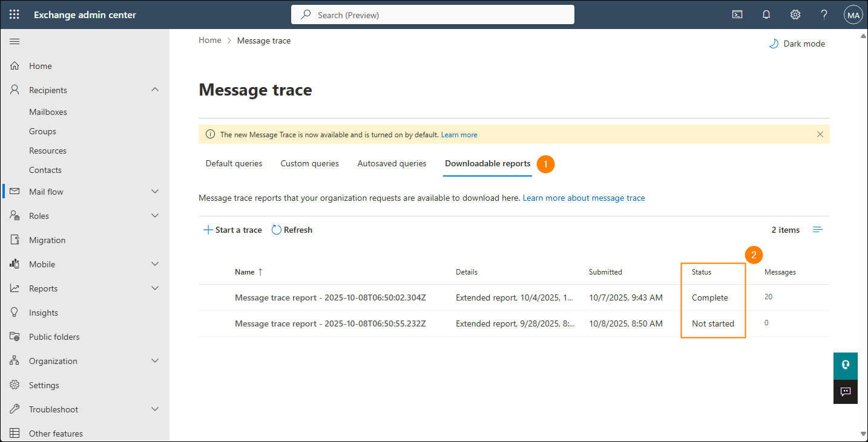Open the filter icon next to 2 items
This screenshot has width=868, height=442.
pos(817,229)
